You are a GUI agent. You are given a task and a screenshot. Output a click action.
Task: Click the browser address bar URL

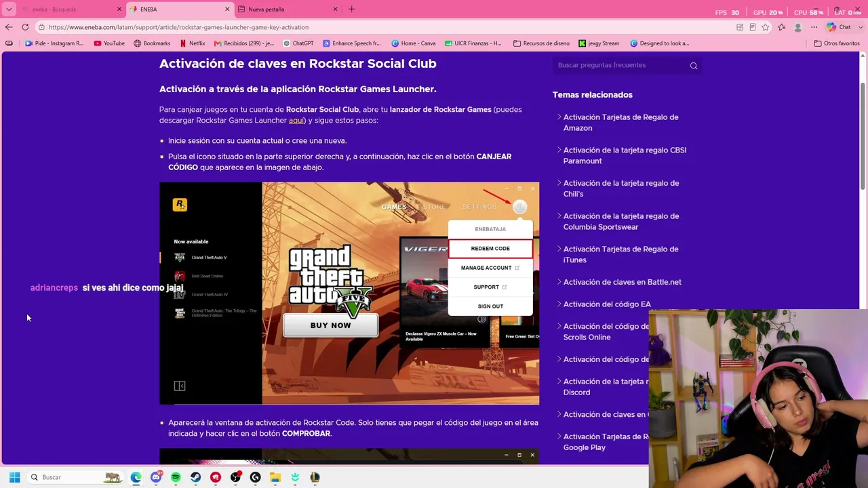click(x=178, y=27)
